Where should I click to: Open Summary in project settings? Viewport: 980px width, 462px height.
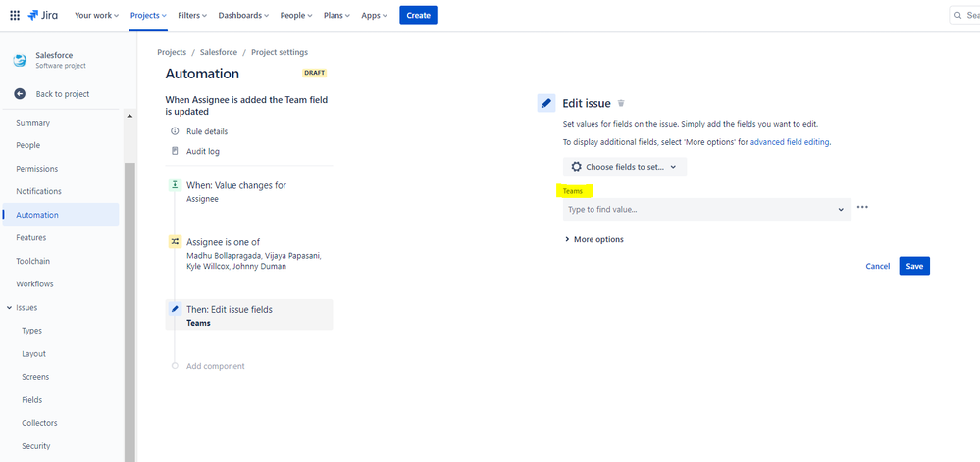(x=32, y=123)
